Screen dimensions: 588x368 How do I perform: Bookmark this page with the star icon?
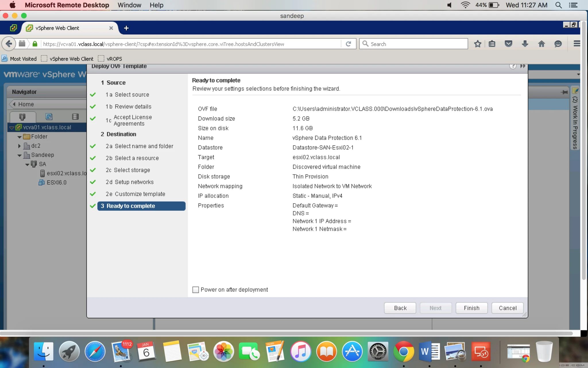(477, 44)
